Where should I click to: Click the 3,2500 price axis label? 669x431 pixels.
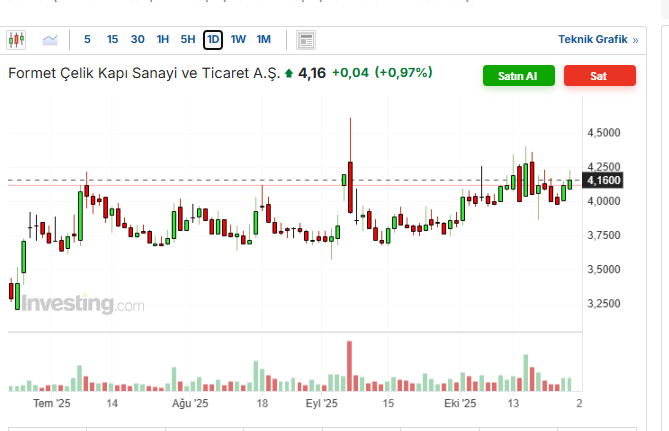pos(604,303)
